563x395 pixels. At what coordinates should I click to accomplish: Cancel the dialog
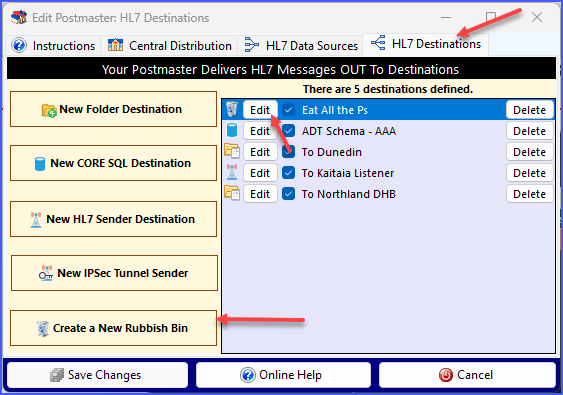tap(467, 375)
